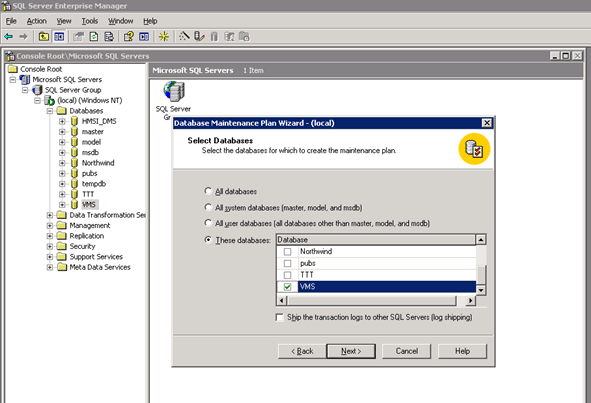Select the These databases radio button
This screenshot has width=591, height=403.
pos(208,240)
